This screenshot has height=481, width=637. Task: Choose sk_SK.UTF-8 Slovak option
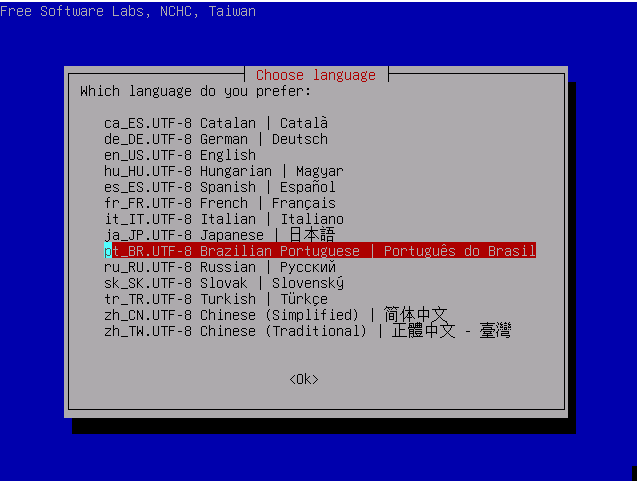coord(224,283)
